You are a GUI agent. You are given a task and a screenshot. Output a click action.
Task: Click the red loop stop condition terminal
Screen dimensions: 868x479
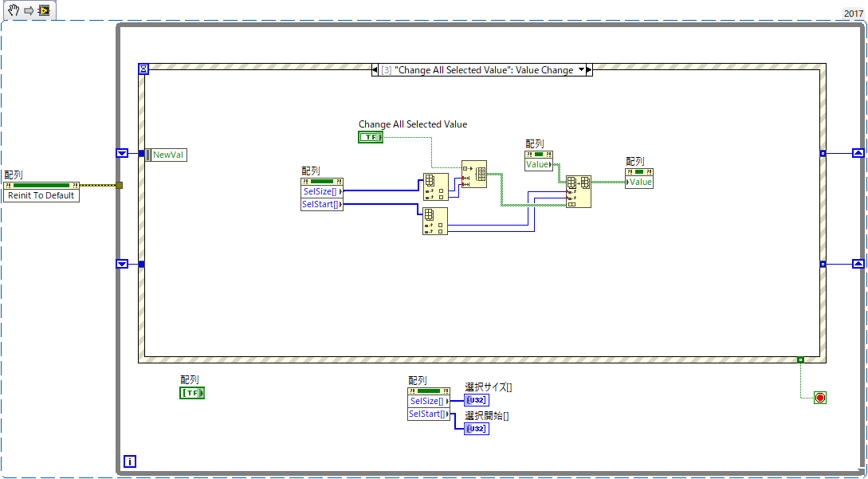(x=820, y=398)
